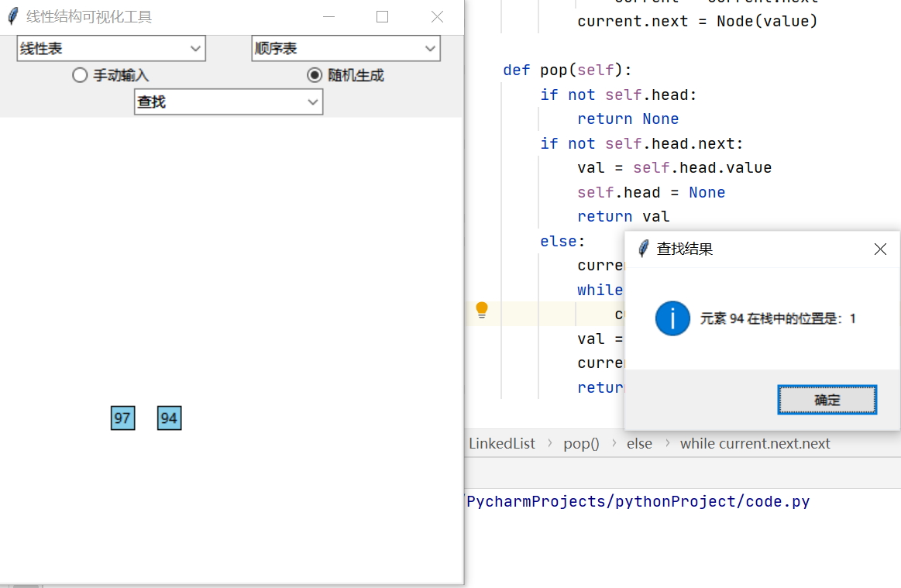Expand the 顺序表 type dropdown

(x=346, y=49)
